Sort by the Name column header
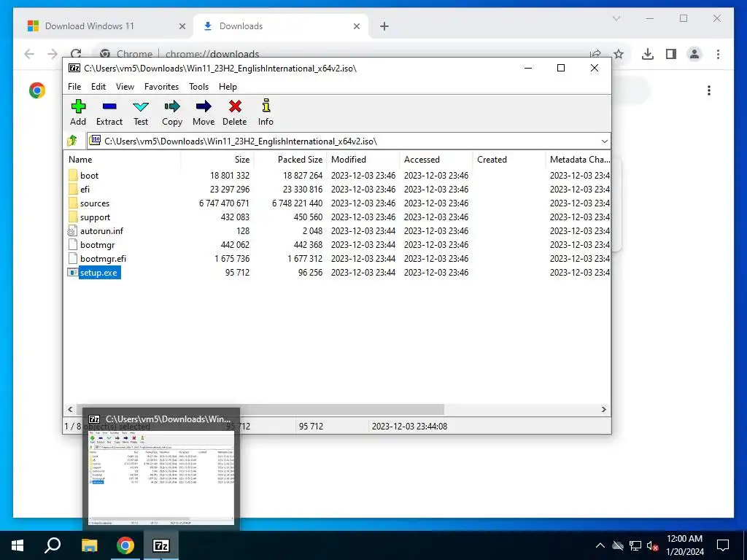 (x=122, y=160)
